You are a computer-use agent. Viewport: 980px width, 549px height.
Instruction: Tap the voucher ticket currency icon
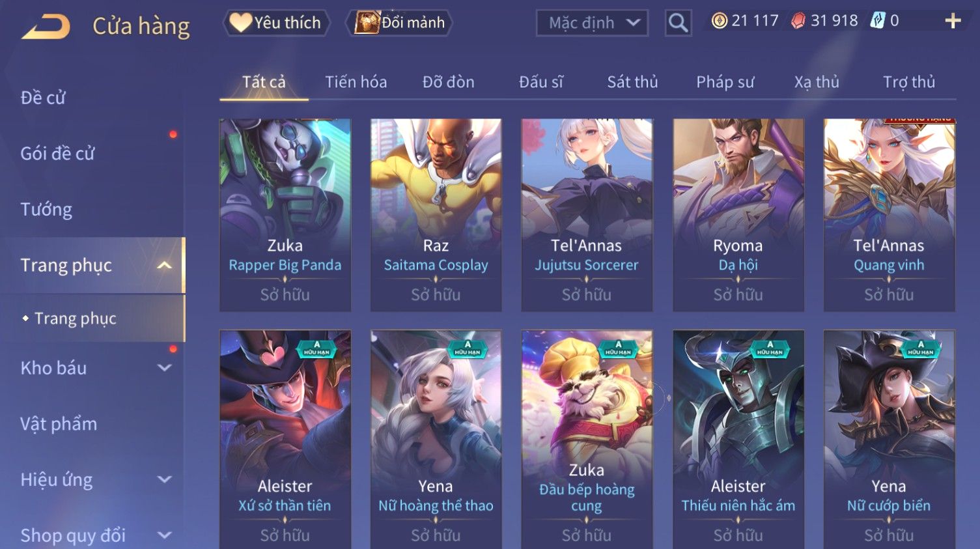coord(878,21)
